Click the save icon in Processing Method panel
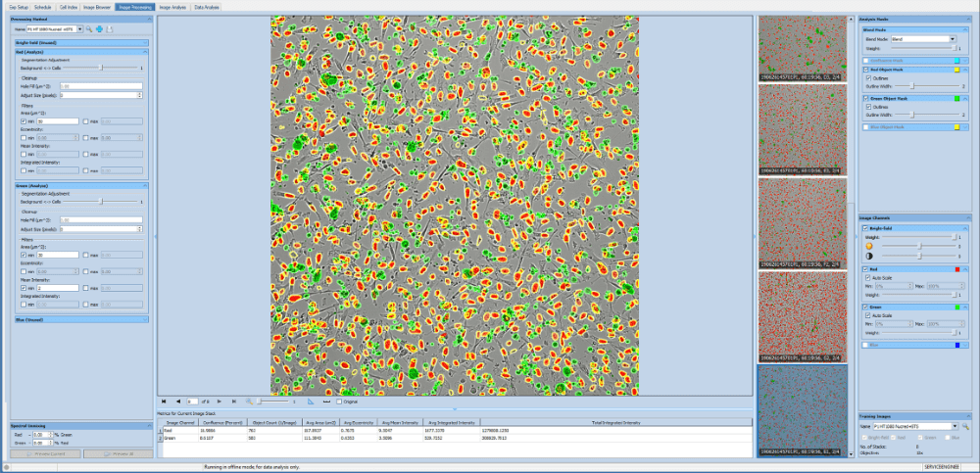980x473 pixels. tap(109, 29)
